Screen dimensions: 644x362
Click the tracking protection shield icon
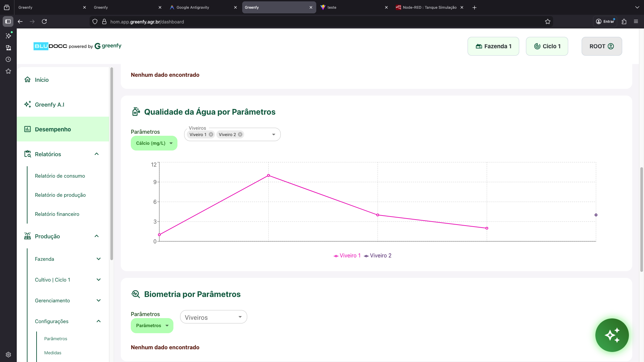pyautogui.click(x=95, y=21)
